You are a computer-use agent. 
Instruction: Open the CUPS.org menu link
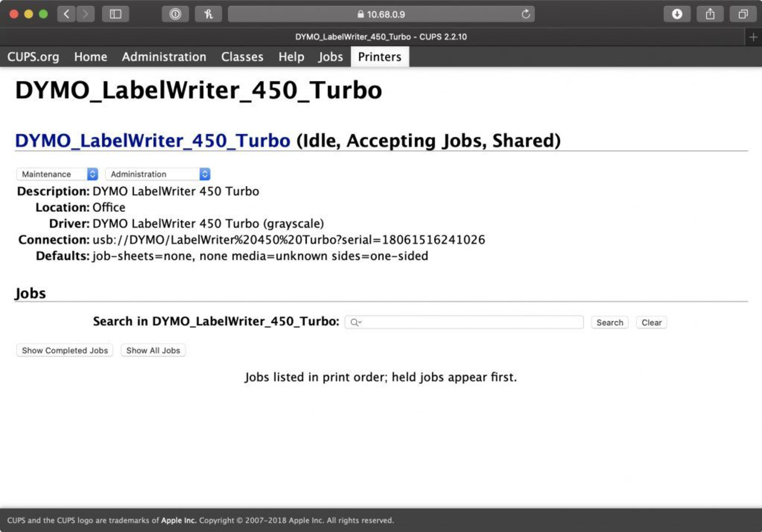(33, 57)
